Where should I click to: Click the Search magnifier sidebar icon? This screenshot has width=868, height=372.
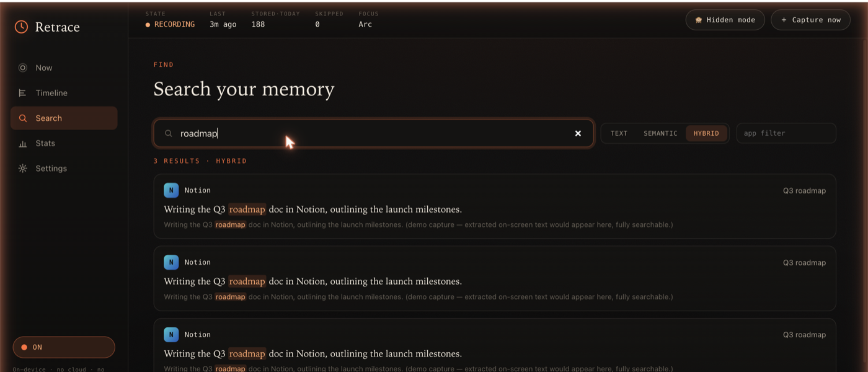[23, 118]
